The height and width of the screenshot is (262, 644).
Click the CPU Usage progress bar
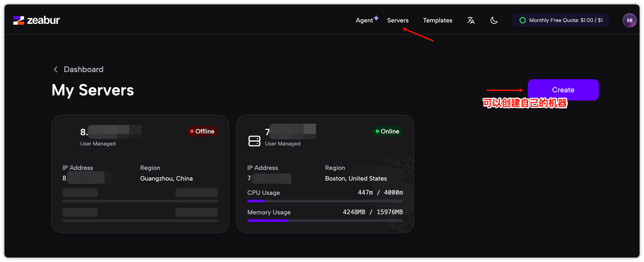[x=325, y=201]
